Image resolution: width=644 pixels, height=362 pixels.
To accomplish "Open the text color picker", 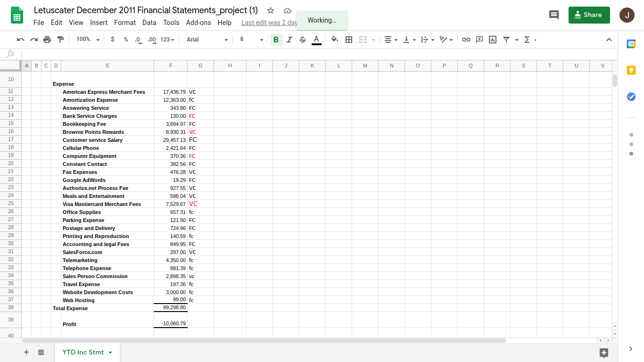I will (316, 40).
